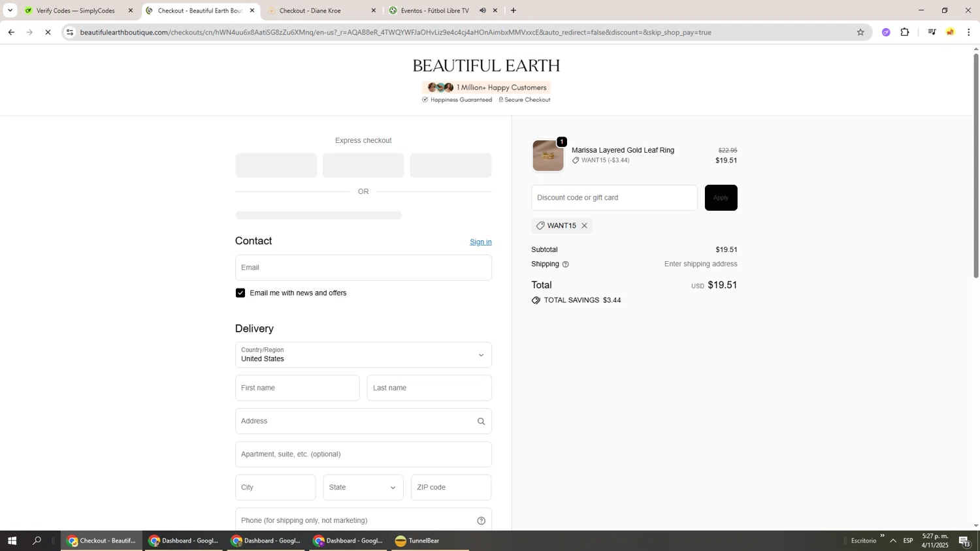This screenshot has width=980, height=551.
Task: Remove the WANT15 discount code
Action: point(584,226)
